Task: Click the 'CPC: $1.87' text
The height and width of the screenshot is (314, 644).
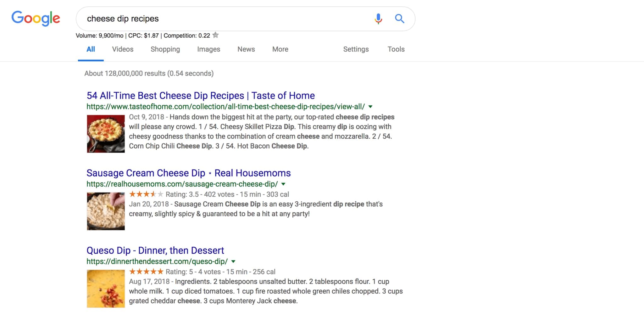Action: pos(143,36)
